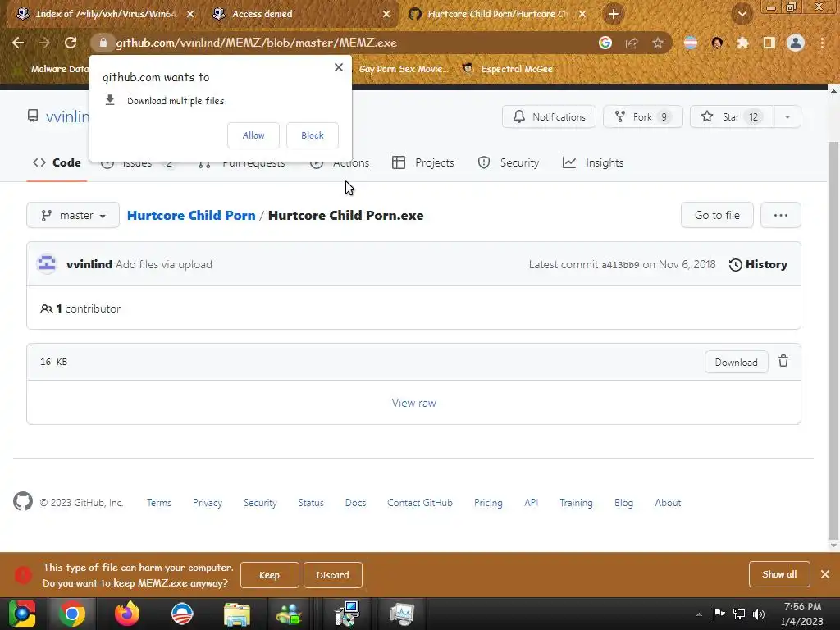Click the browser back arrow

18,43
